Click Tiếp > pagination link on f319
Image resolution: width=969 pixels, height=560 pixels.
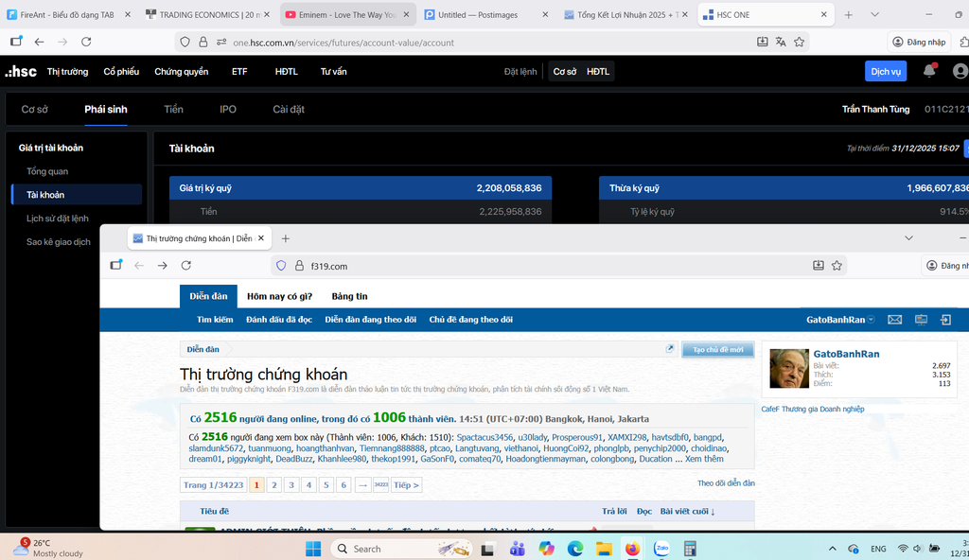coord(406,484)
